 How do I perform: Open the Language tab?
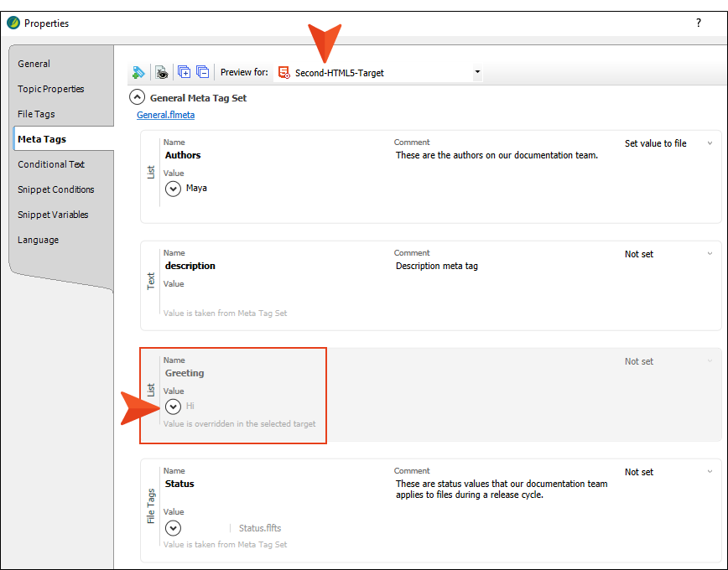click(x=38, y=240)
